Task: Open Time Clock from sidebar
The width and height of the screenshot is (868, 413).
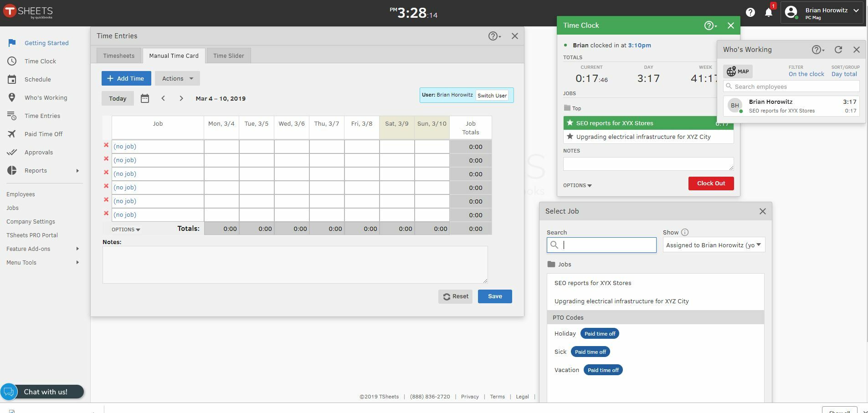Action: (x=40, y=61)
